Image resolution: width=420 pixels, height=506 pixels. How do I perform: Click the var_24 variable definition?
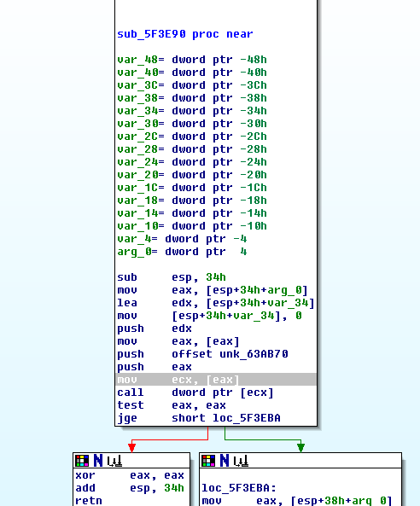point(192,162)
